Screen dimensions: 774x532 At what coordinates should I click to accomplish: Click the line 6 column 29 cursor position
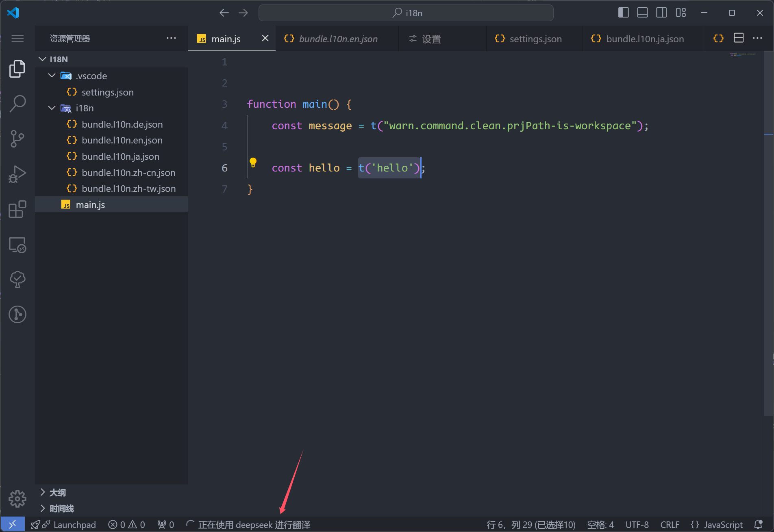pyautogui.click(x=531, y=525)
